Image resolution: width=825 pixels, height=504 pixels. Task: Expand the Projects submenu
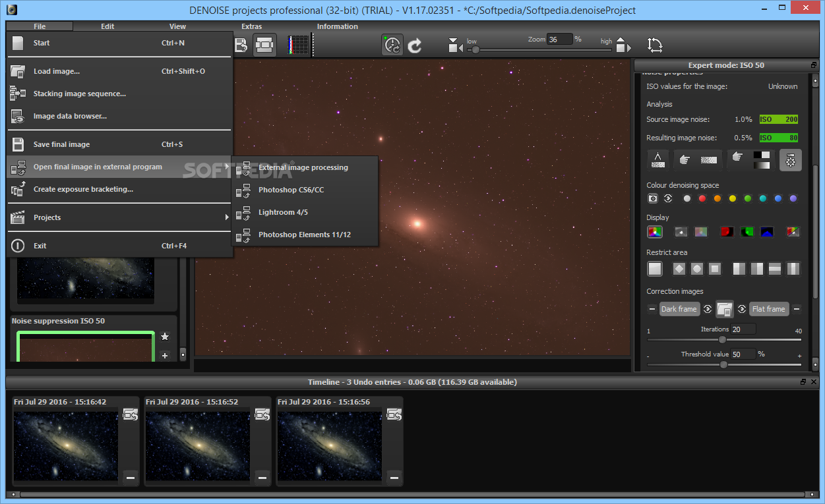pos(119,217)
